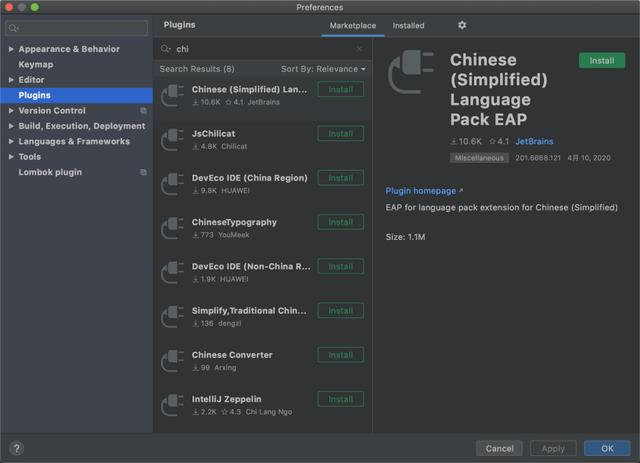640x463 pixels.
Task: Switch to the Marketplace tab
Action: pos(353,26)
